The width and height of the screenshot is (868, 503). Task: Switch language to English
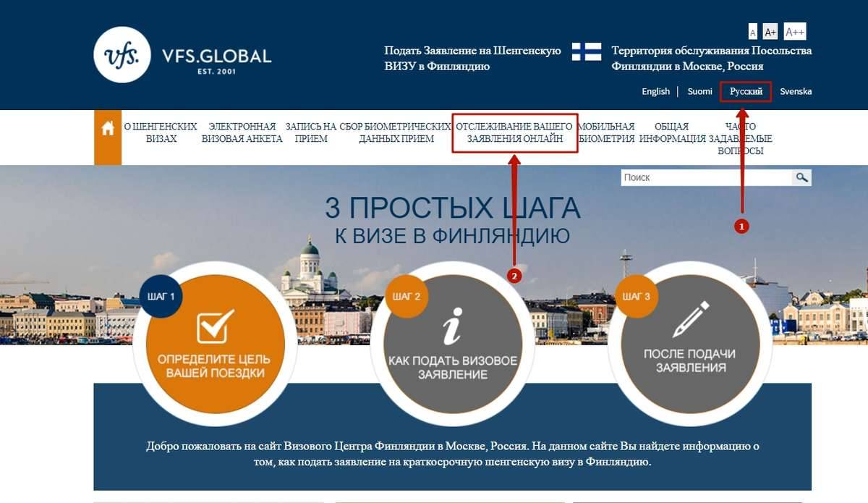tap(655, 92)
